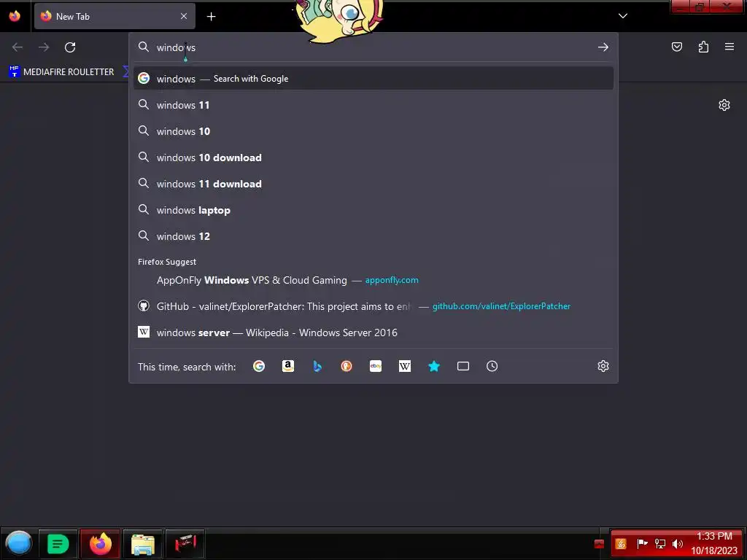
Task: Search in open tabs icon
Action: pos(463,366)
